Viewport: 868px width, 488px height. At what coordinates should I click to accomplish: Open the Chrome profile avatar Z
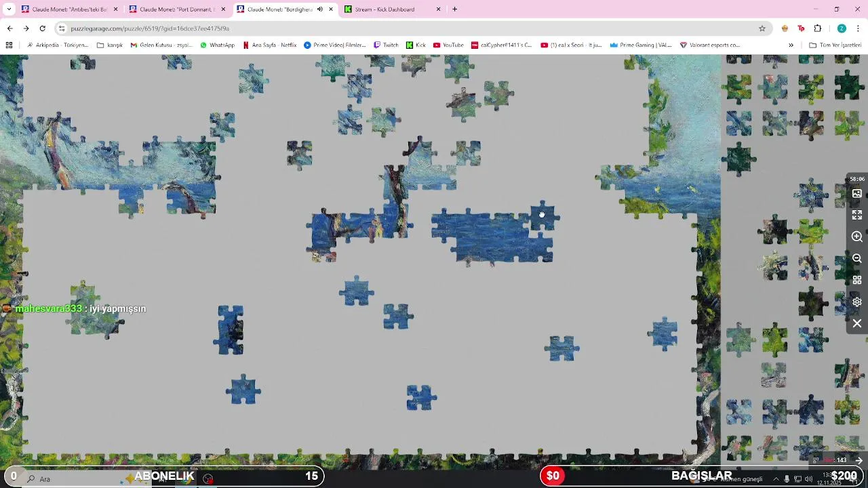(x=842, y=28)
